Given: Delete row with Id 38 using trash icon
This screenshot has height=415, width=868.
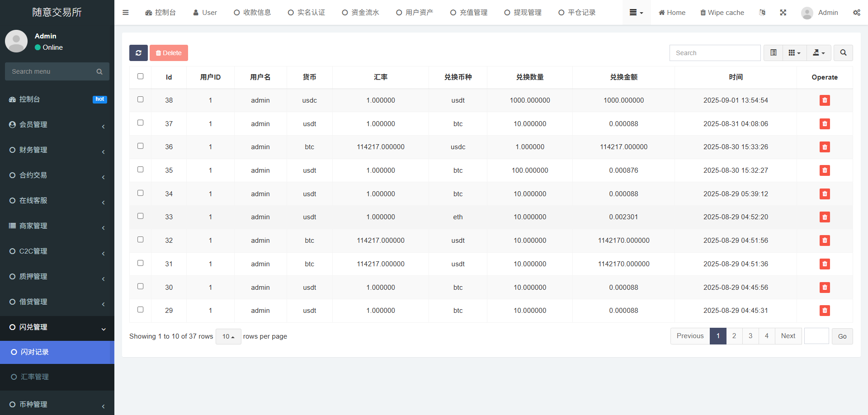Looking at the screenshot, I should [x=825, y=100].
